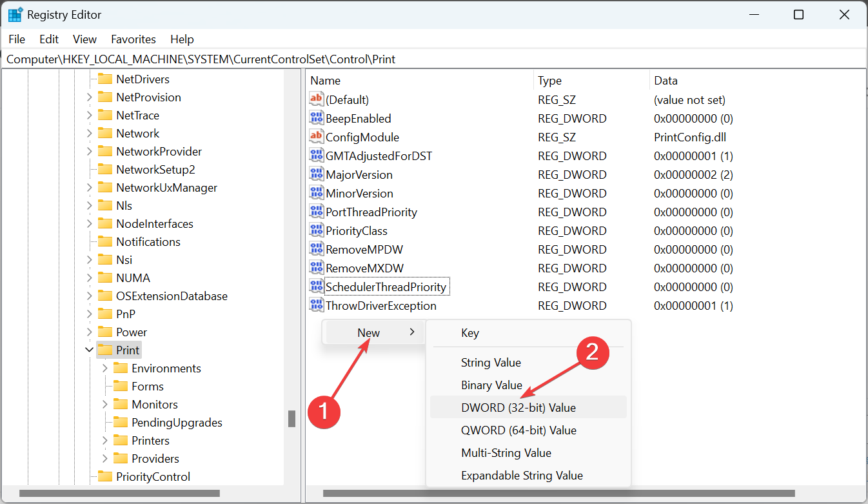The image size is (868, 504).
Task: Open the Help menu
Action: (x=182, y=39)
